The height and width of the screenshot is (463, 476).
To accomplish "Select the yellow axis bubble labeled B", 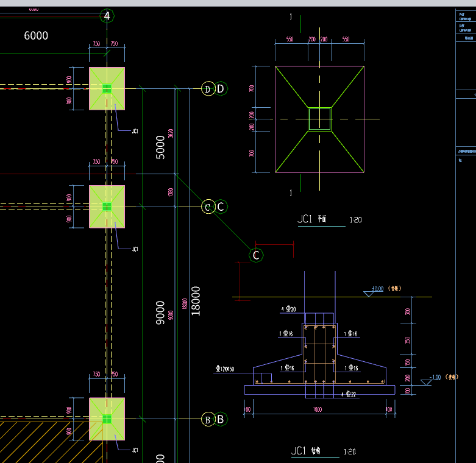I will (208, 419).
